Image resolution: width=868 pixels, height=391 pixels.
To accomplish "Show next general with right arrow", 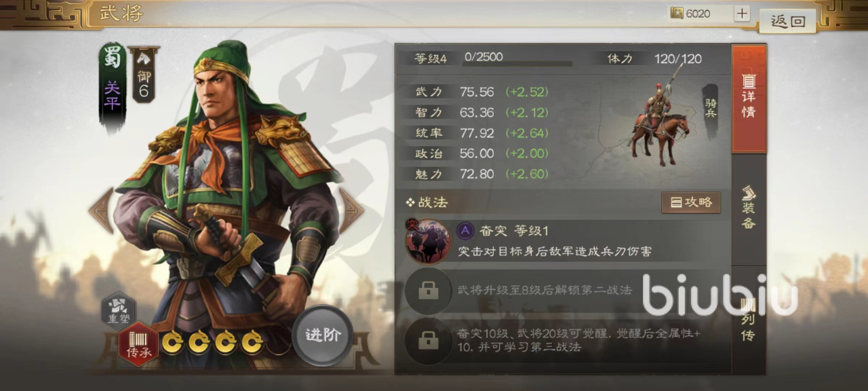I will (x=351, y=211).
